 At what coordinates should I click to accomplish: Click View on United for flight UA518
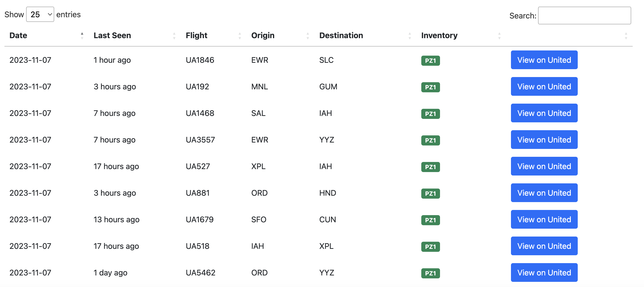(x=544, y=246)
